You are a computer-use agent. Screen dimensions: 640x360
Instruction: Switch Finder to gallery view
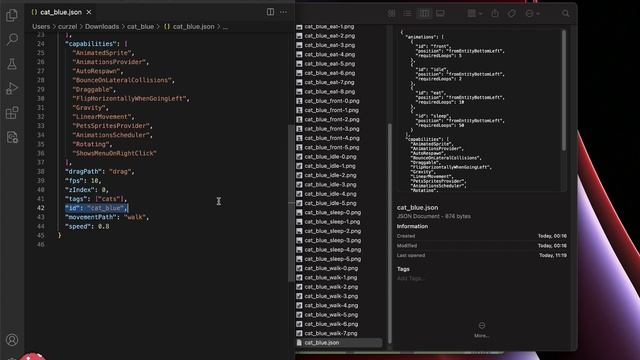click(440, 13)
